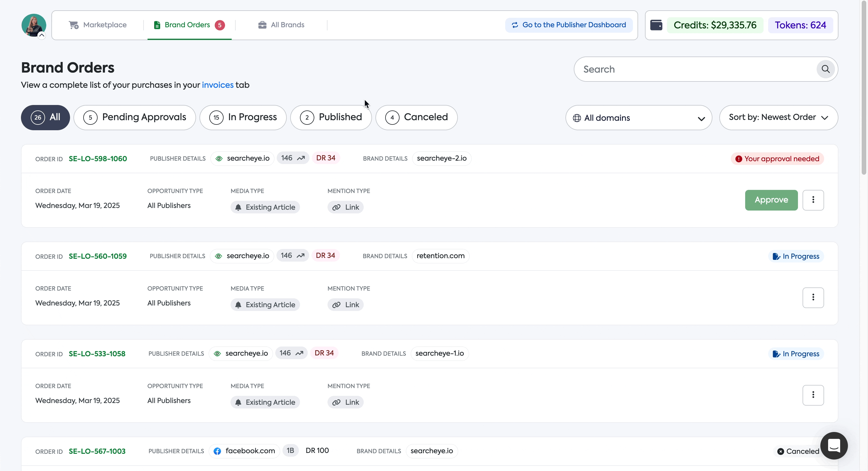Filter orders by Pending Approvals
This screenshot has height=471, width=868.
tap(134, 117)
